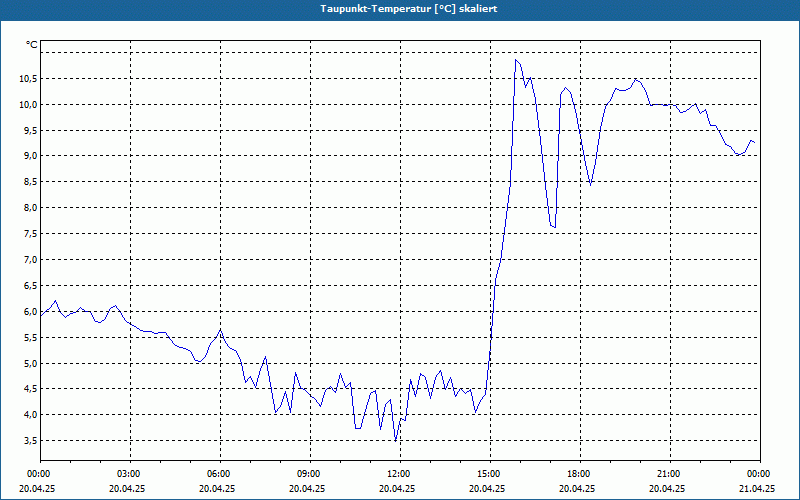Pick the "20.04.25" date under 21:00
This screenshot has width=800, height=500.
pos(667,488)
